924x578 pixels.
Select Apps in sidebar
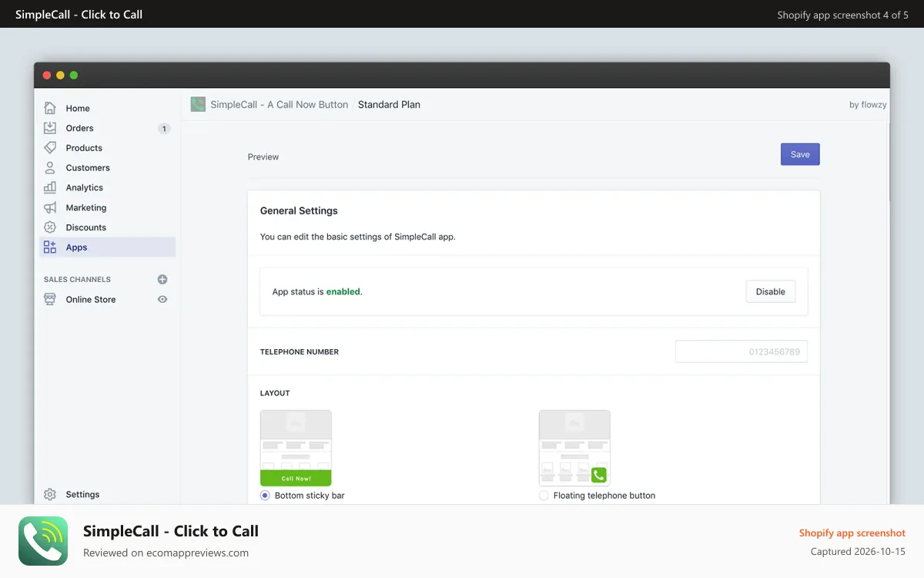coord(108,247)
